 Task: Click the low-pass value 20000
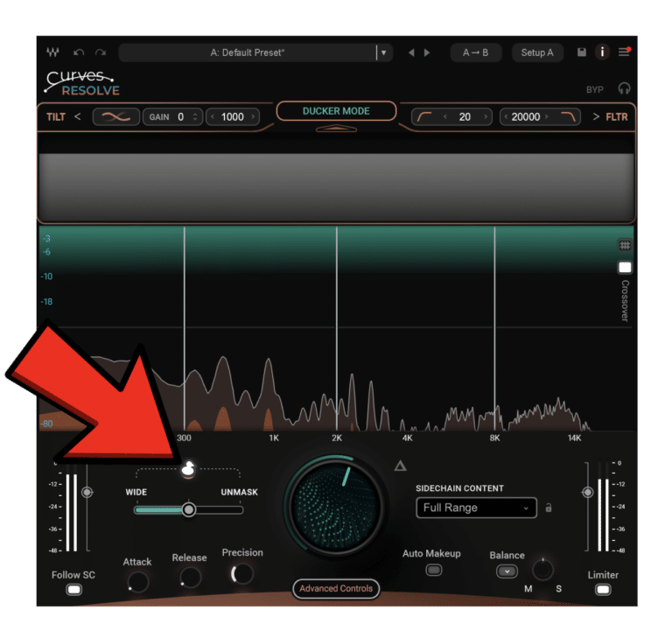coord(526,116)
